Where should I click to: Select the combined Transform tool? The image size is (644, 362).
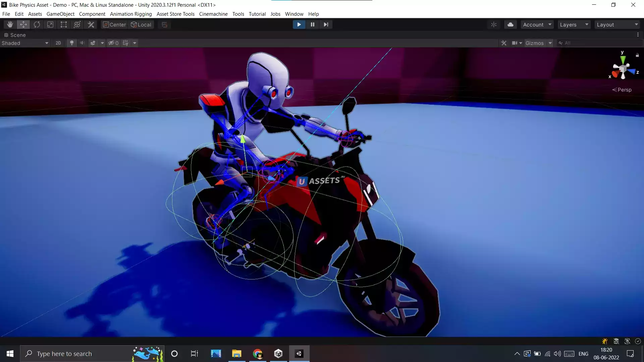(77, 24)
